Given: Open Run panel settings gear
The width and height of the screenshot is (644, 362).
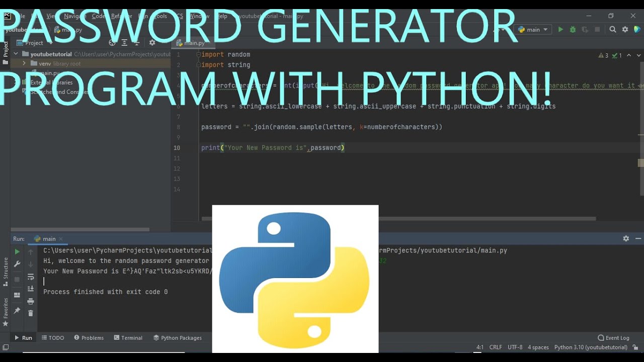Looking at the screenshot, I should click(626, 239).
